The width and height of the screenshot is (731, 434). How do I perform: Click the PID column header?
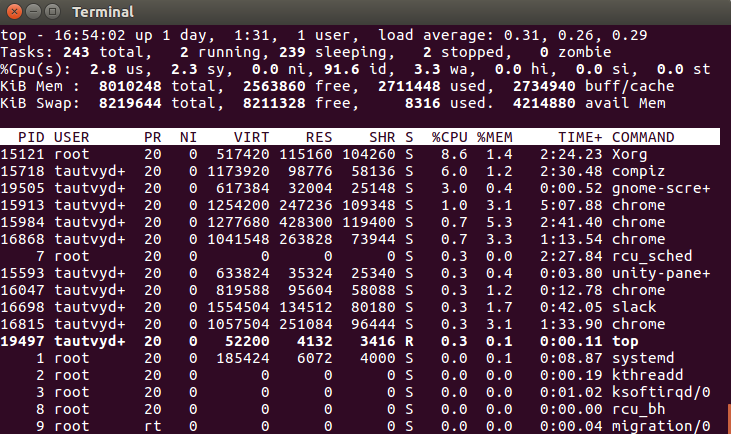click(32, 137)
